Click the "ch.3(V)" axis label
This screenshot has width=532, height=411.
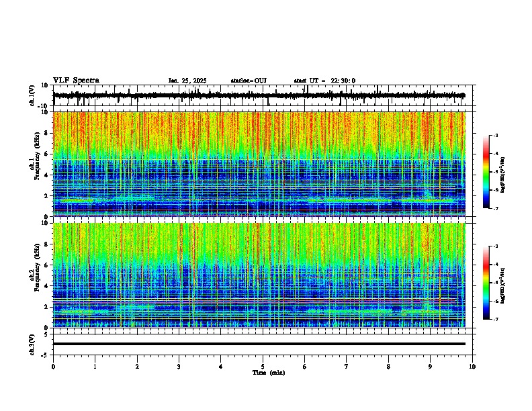(x=32, y=345)
